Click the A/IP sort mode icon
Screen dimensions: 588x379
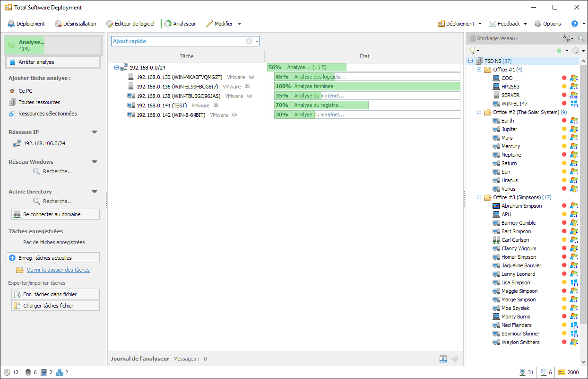click(x=567, y=38)
